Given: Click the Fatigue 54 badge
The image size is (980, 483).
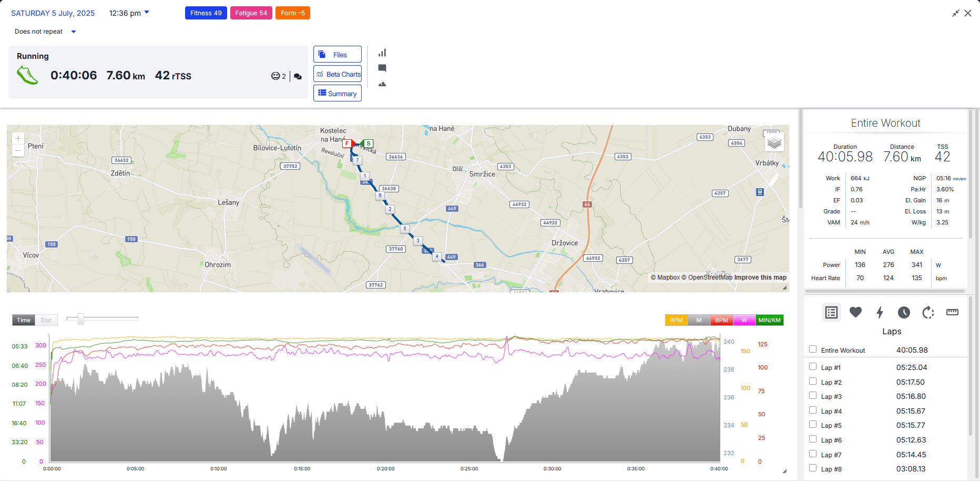Looking at the screenshot, I should tap(251, 13).
